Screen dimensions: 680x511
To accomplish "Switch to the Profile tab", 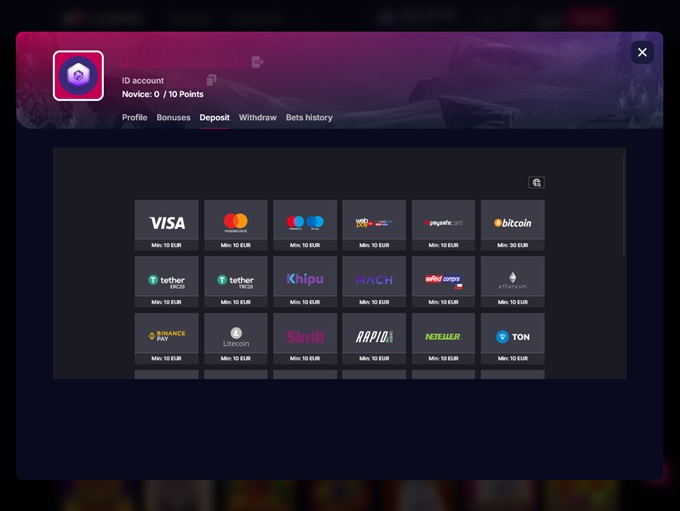I will (134, 118).
